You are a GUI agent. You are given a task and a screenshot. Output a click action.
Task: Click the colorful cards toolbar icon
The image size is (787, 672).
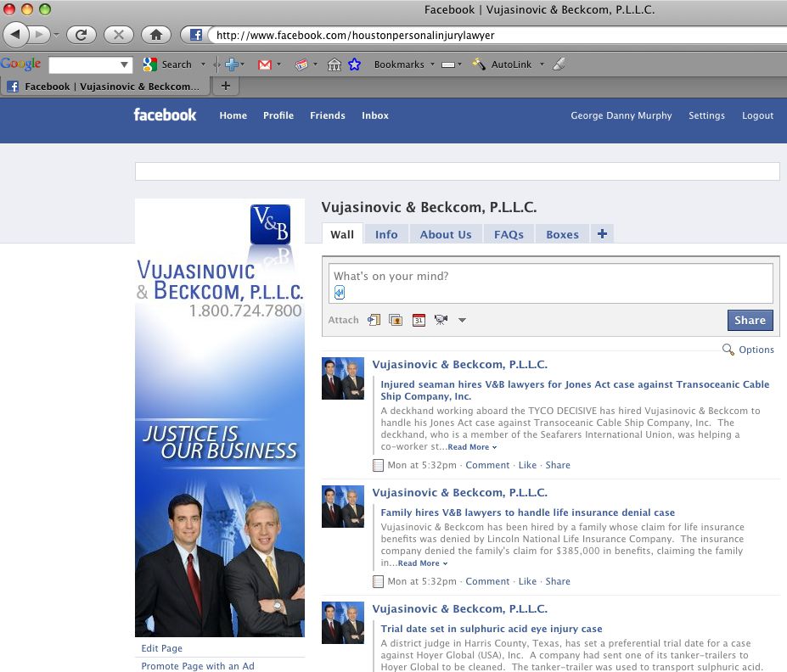301,64
